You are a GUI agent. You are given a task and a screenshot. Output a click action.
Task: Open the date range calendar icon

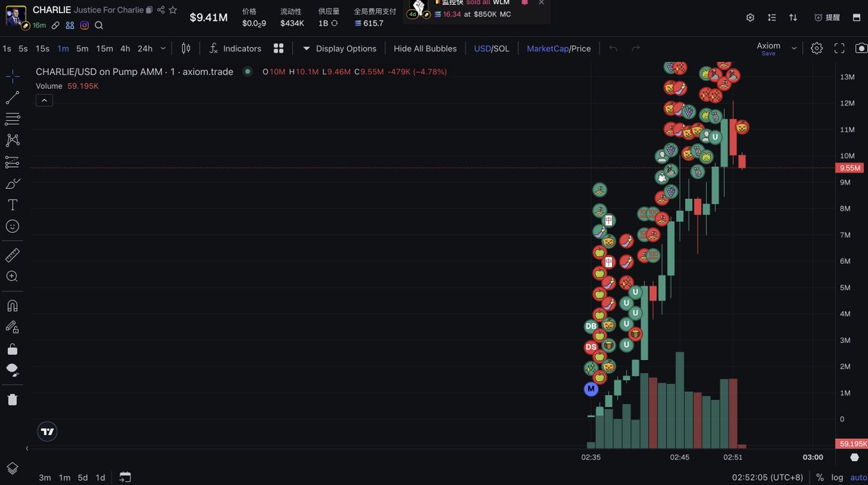click(125, 477)
